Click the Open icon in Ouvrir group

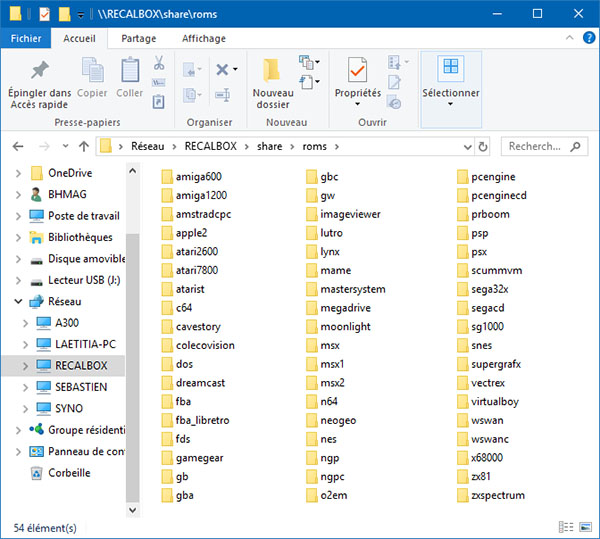(x=394, y=62)
